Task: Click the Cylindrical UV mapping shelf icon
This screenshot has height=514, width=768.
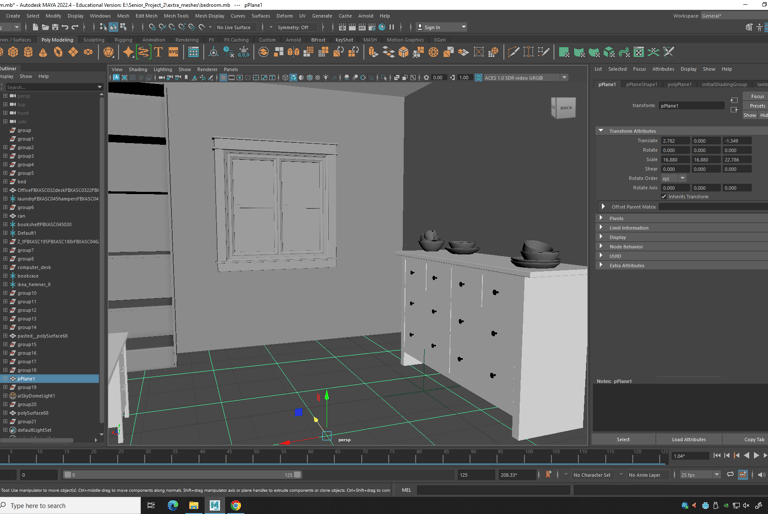Action: 579,52
